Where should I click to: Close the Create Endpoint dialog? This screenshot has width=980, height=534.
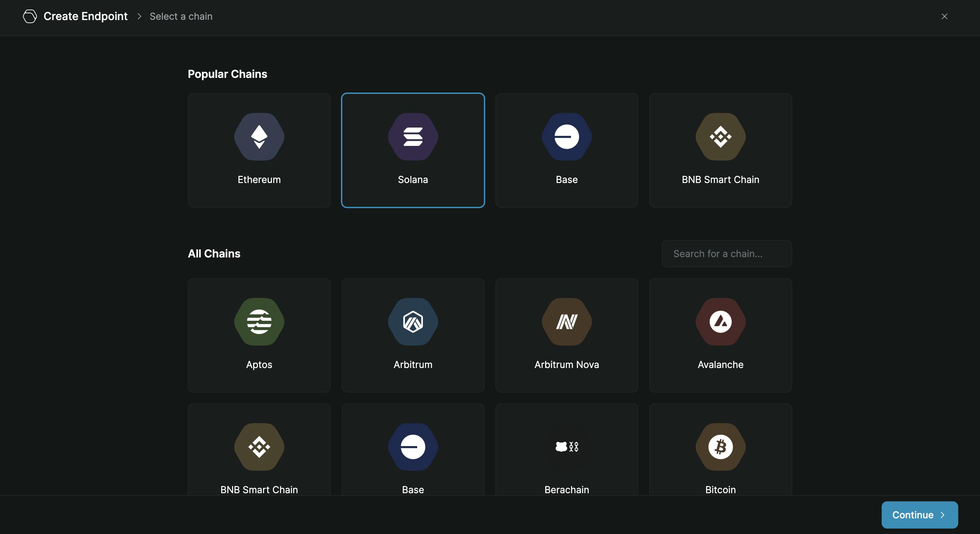944,16
